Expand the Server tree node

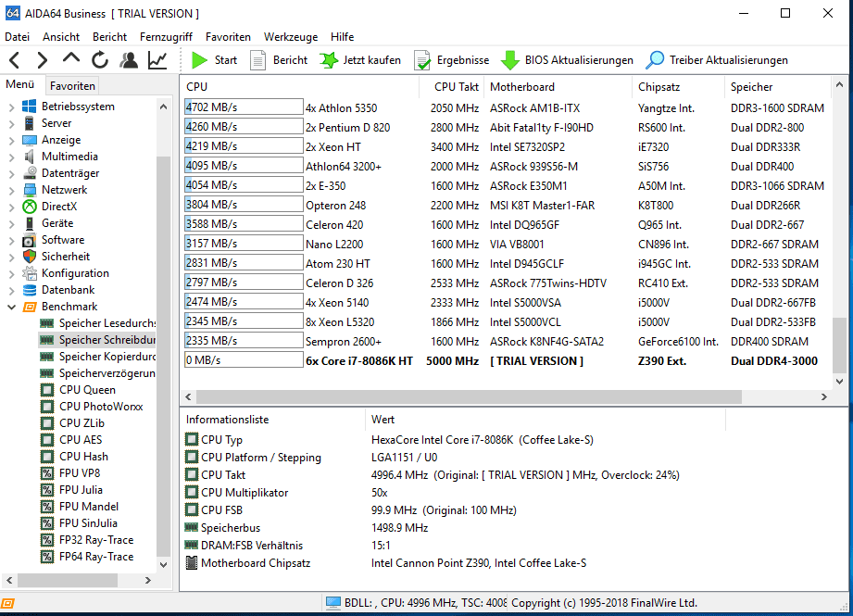(11, 123)
